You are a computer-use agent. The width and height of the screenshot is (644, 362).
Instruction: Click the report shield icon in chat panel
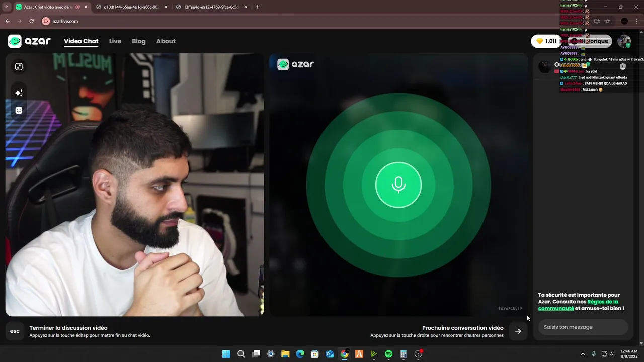(623, 66)
